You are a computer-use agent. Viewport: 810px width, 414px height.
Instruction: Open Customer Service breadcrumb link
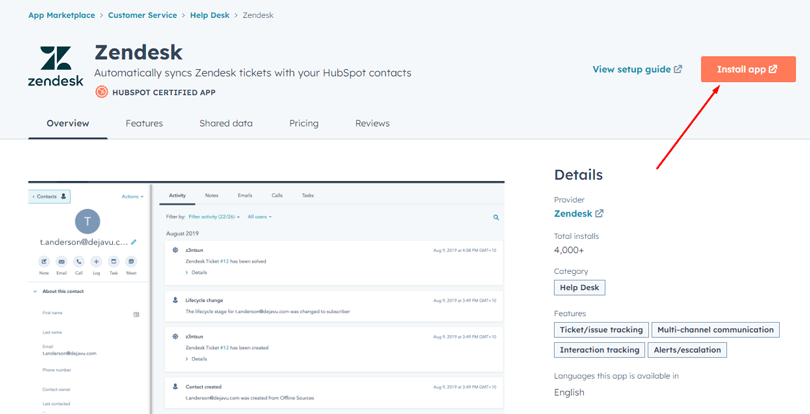(143, 15)
